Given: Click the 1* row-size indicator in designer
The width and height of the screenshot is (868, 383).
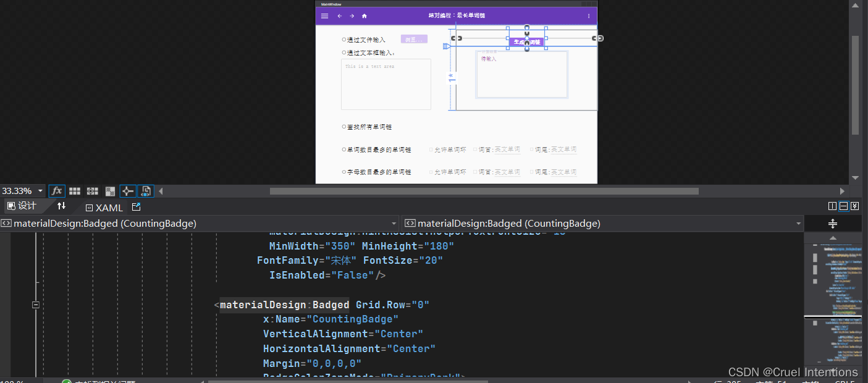Looking at the screenshot, I should coord(452,77).
